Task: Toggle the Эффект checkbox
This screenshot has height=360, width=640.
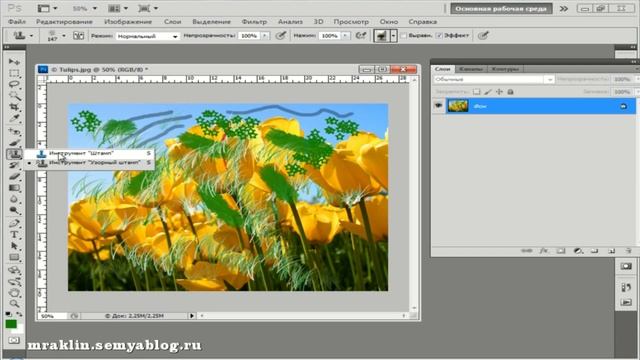Action: tap(439, 36)
